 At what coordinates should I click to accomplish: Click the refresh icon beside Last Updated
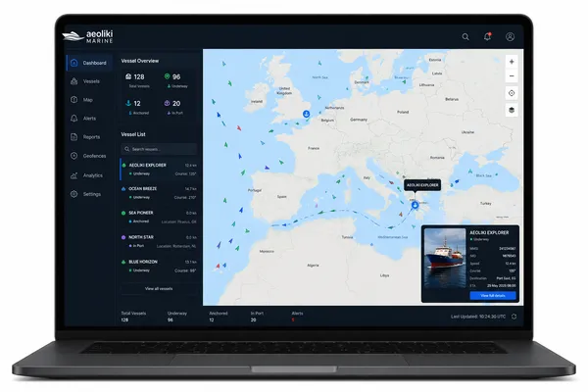tap(514, 317)
